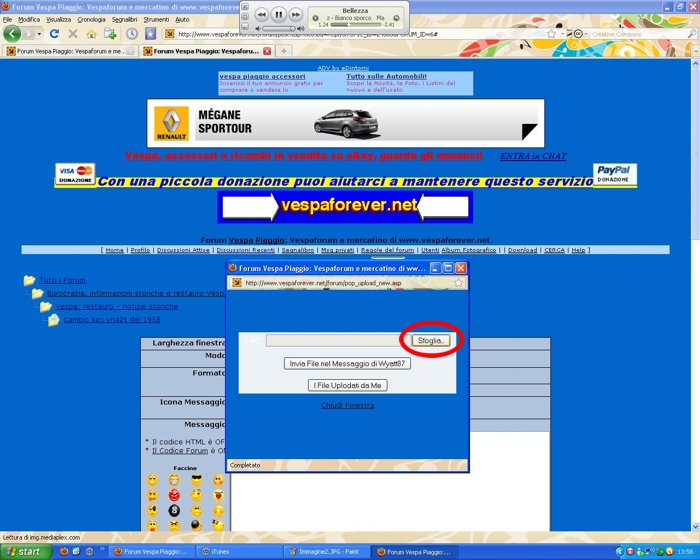700x560 pixels.
Task: Open the search engine selector dropdown
Action: pyautogui.click(x=580, y=34)
